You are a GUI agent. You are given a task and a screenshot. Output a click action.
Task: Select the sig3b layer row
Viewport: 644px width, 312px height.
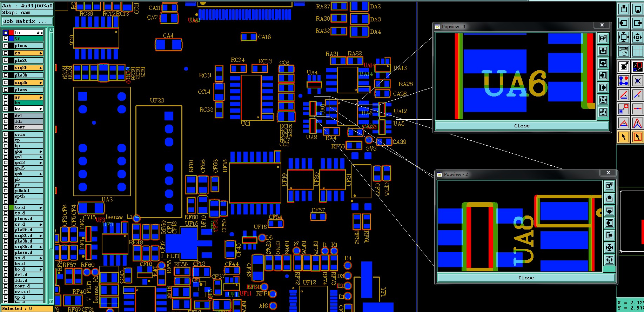pos(28,82)
